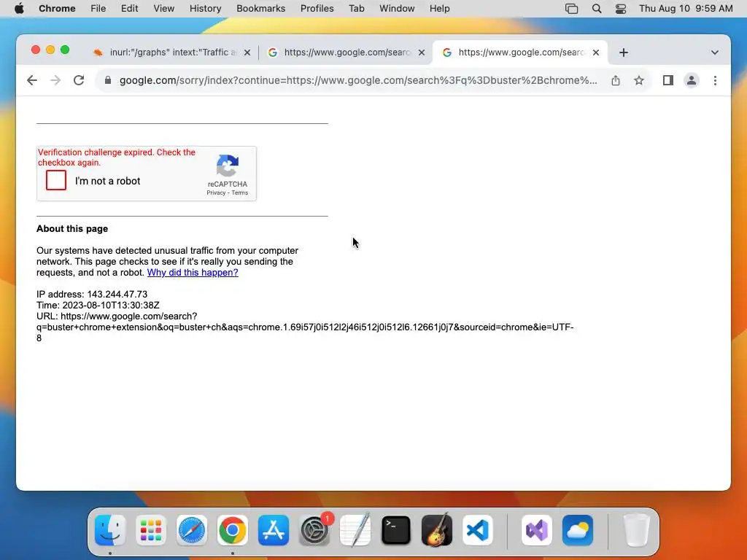Image resolution: width=747 pixels, height=560 pixels.
Task: Close the inurl:"/graphs" tab
Action: click(x=247, y=52)
